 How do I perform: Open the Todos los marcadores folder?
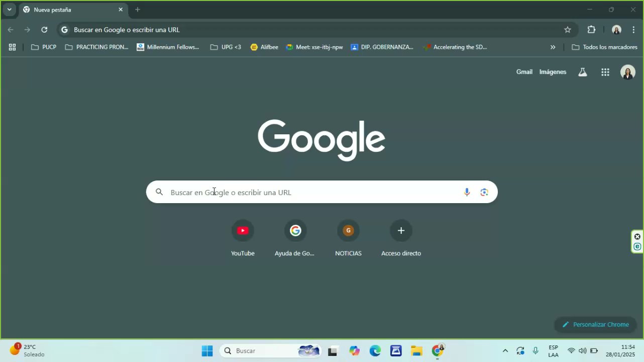[x=604, y=47]
